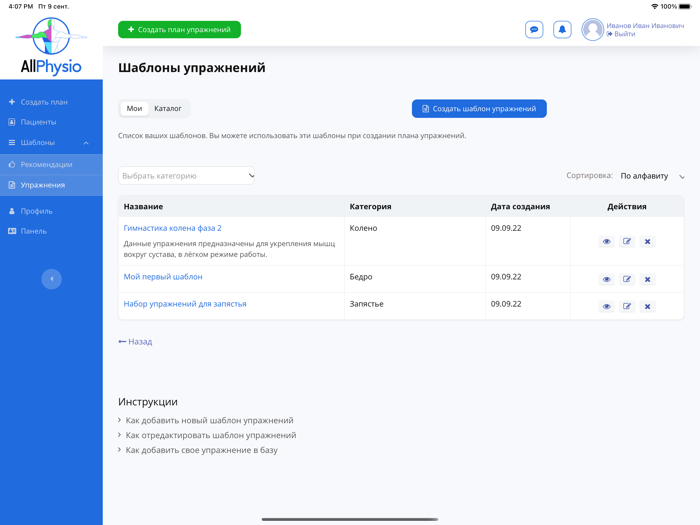700x525 pixels.
Task: Go back via the 'Назад' link
Action: [x=135, y=342]
